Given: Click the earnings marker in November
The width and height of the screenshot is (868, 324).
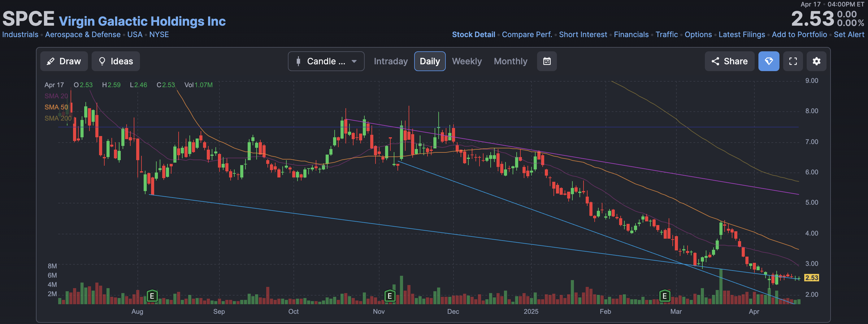Looking at the screenshot, I should coord(389,296).
